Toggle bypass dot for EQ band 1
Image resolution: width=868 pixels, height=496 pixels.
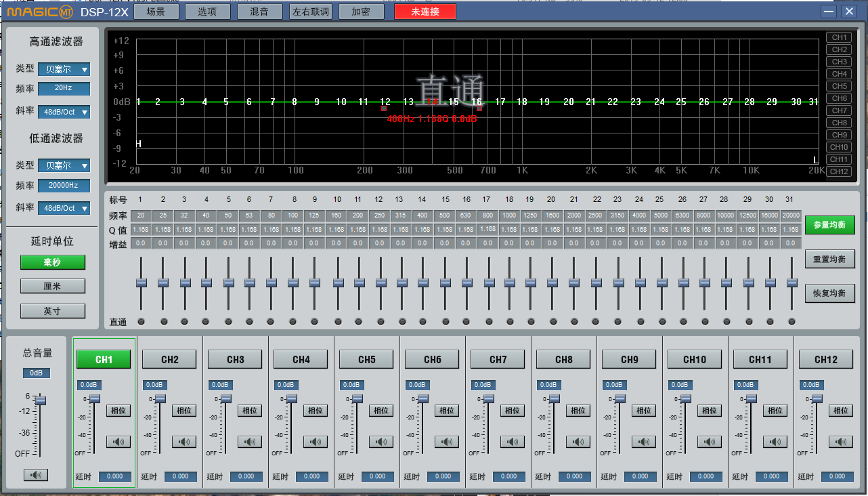click(x=141, y=321)
